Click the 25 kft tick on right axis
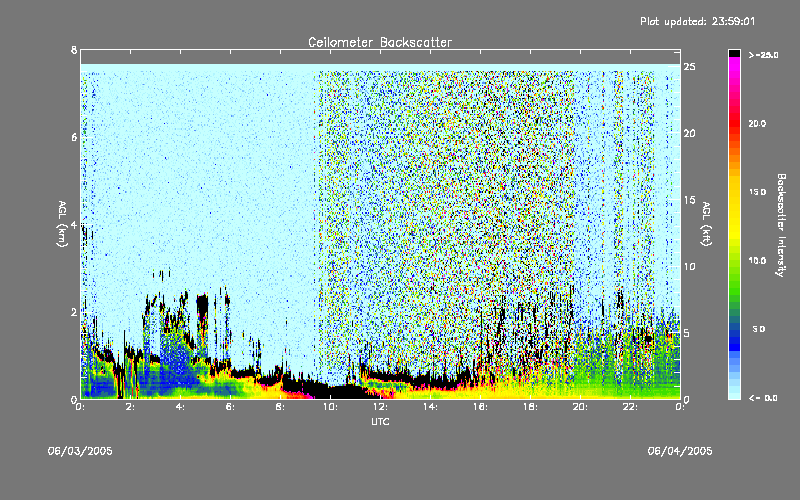The image size is (800, 500). pyautogui.click(x=689, y=67)
